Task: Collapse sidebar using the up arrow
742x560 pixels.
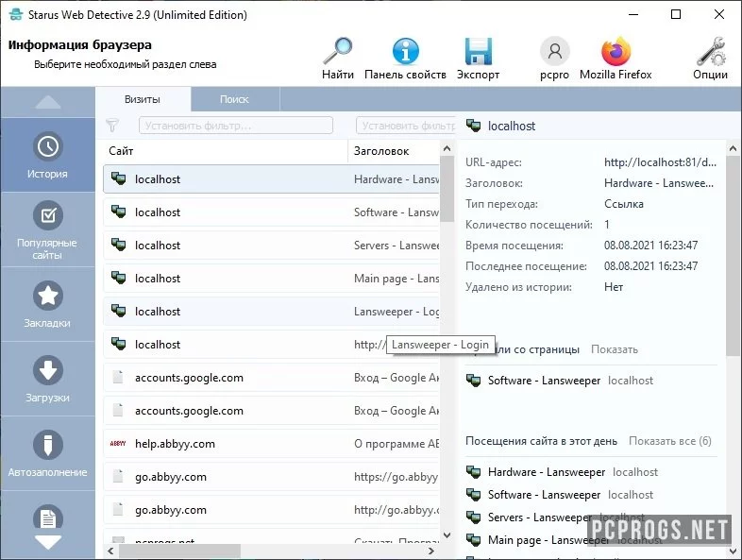Action: (47, 102)
